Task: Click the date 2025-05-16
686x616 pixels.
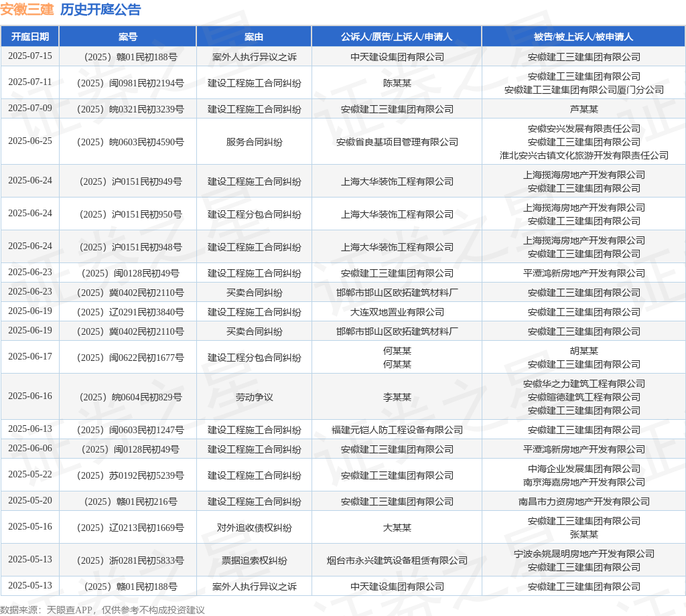Action: (x=29, y=527)
